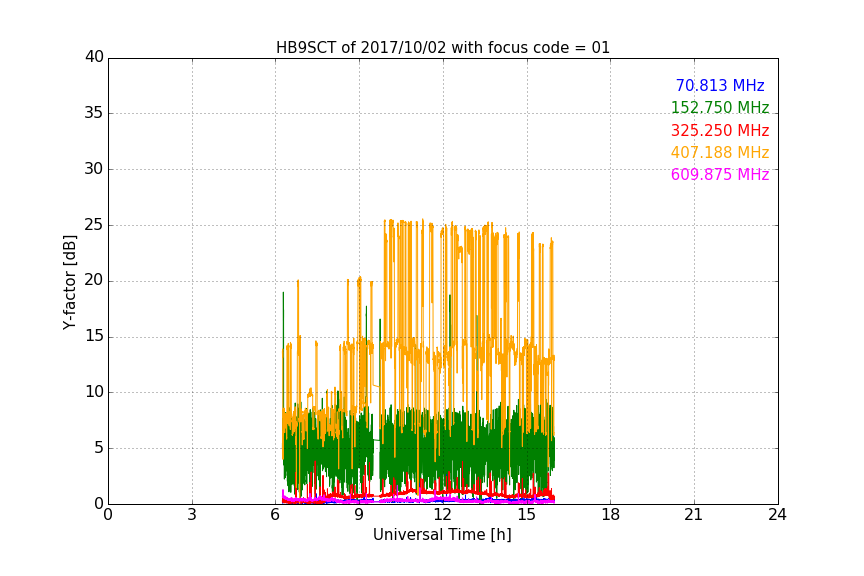The height and width of the screenshot is (576, 864).
Task: Select the 70.813 MHz legend label
Action: (x=720, y=85)
